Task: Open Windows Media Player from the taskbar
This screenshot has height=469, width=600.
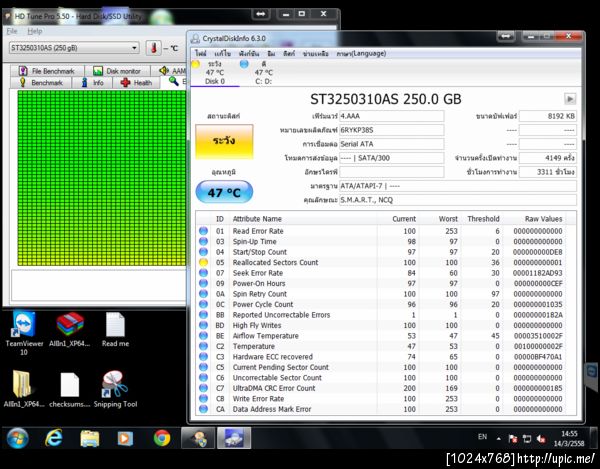Action: point(125,438)
